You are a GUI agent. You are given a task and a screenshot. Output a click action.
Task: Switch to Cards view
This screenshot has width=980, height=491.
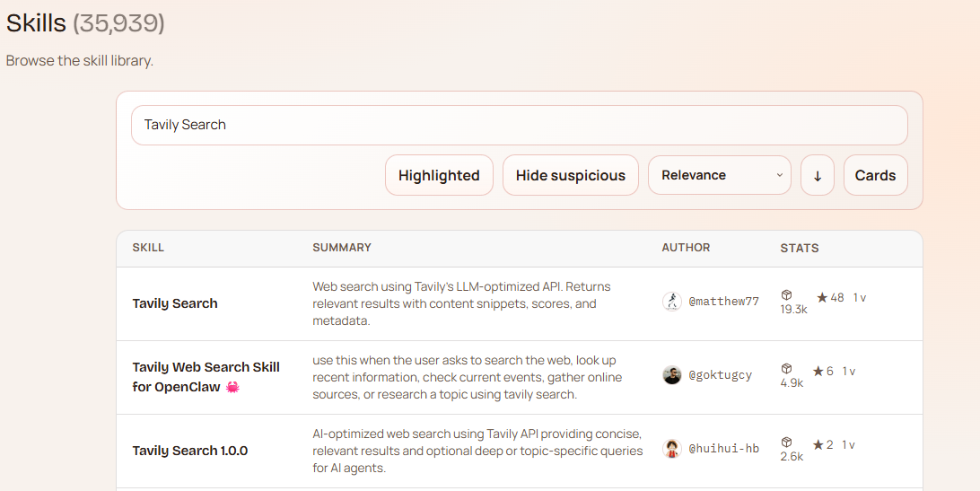point(876,175)
